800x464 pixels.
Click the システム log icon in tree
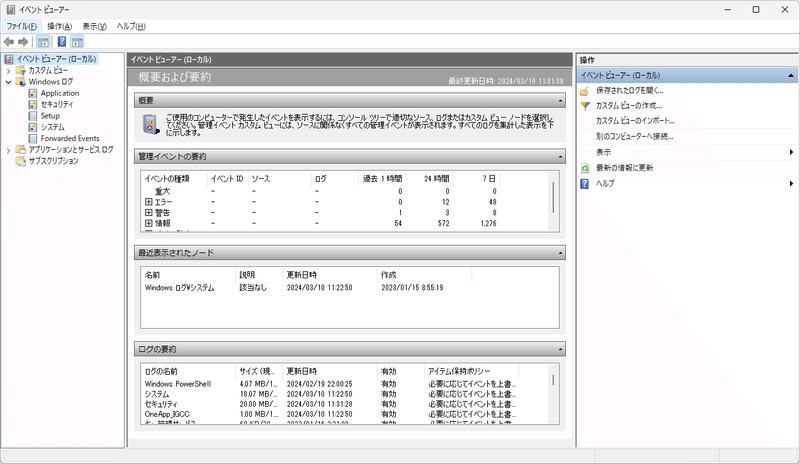coord(33,127)
